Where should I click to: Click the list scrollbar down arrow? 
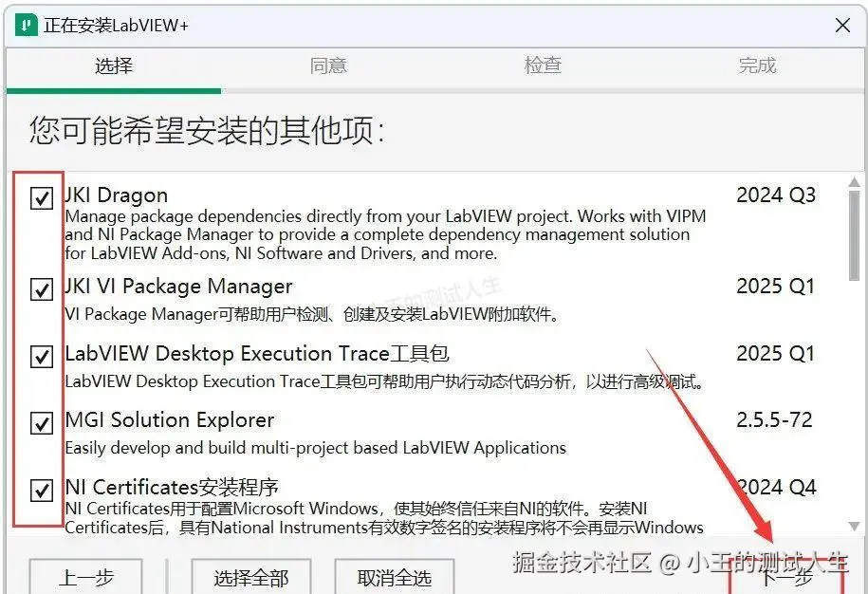click(x=854, y=526)
